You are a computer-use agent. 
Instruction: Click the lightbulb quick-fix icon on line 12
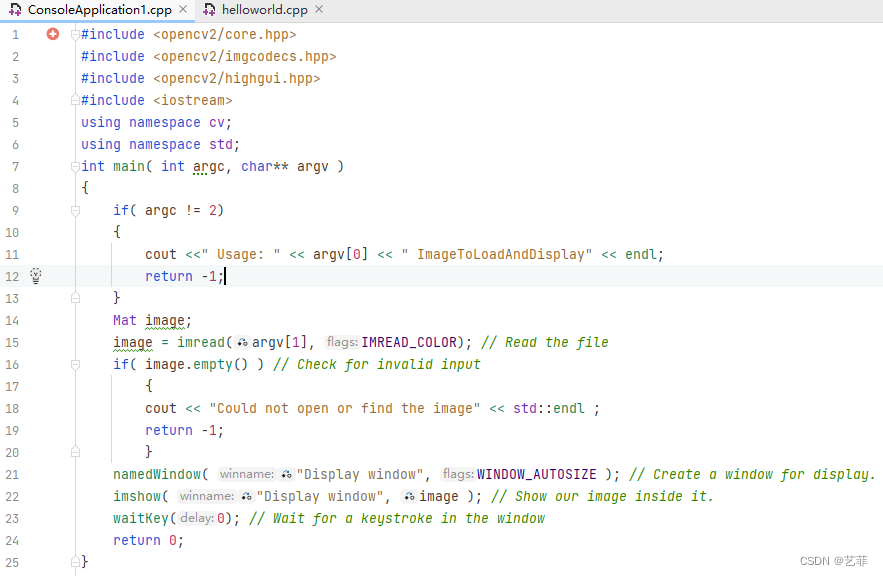(x=36, y=275)
